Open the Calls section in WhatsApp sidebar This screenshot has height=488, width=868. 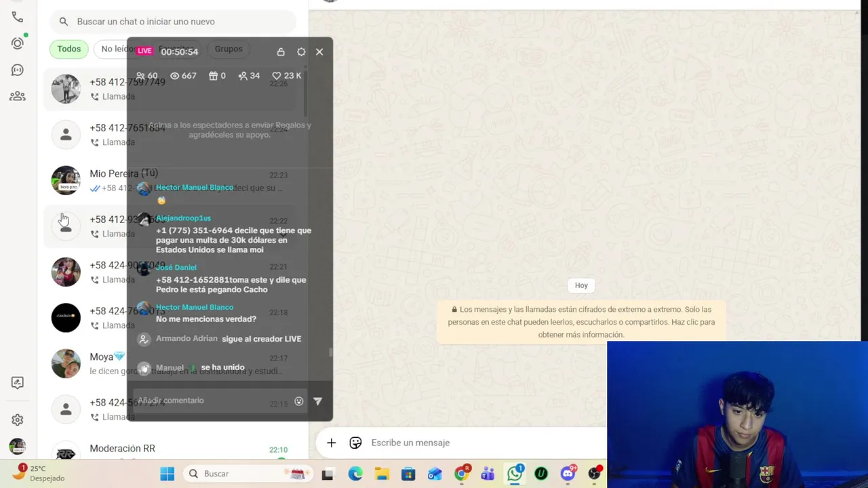click(x=18, y=17)
